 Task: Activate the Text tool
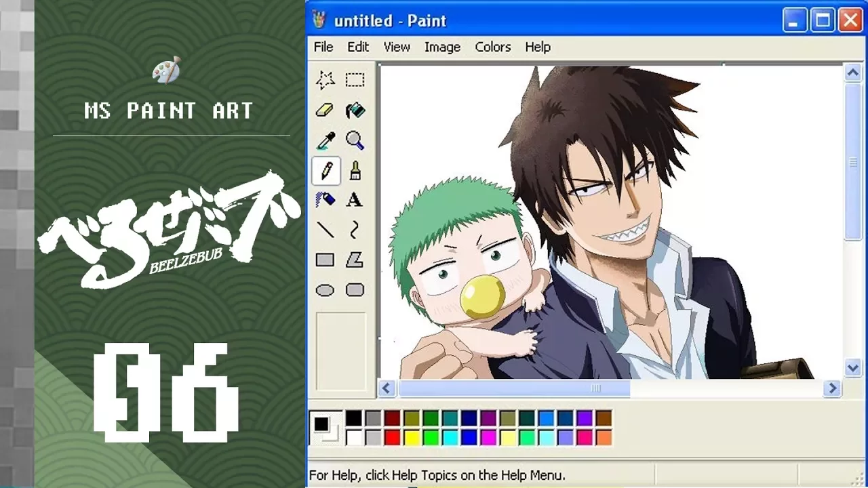click(355, 200)
